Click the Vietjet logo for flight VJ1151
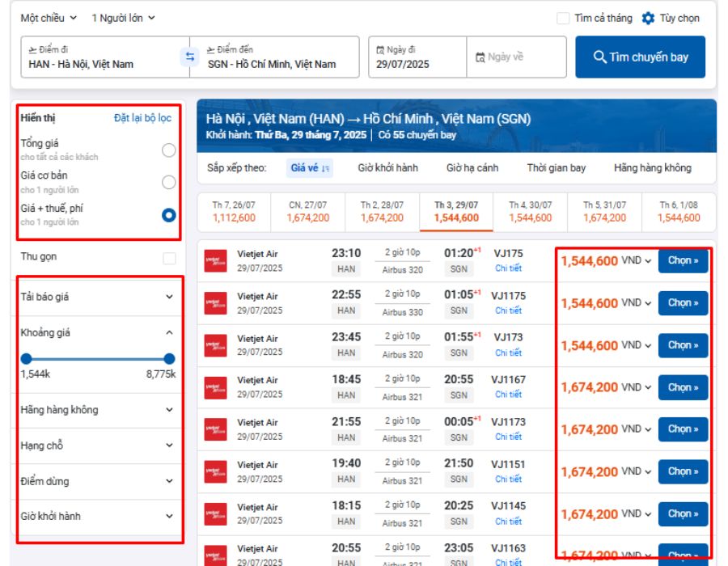The height and width of the screenshot is (566, 728). pos(216,472)
